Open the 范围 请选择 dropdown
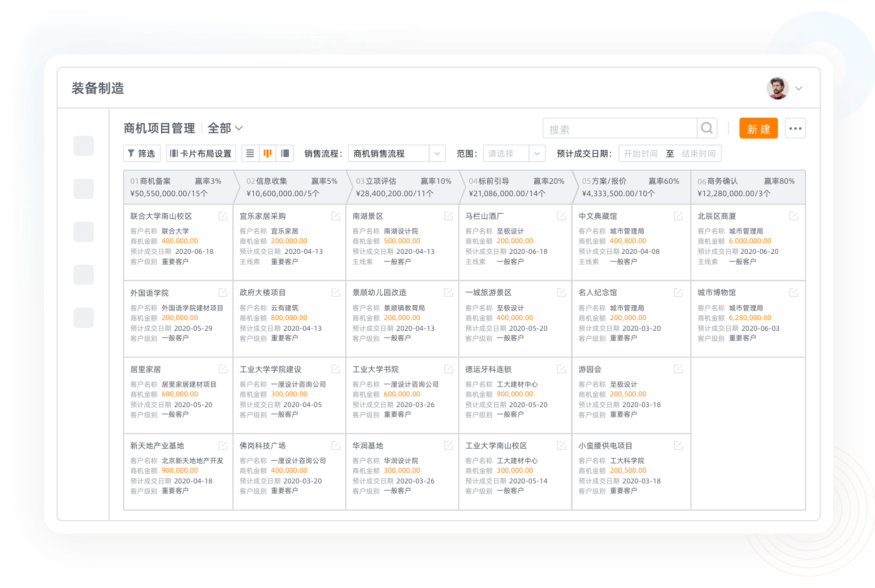The height and width of the screenshot is (588, 875). click(514, 153)
